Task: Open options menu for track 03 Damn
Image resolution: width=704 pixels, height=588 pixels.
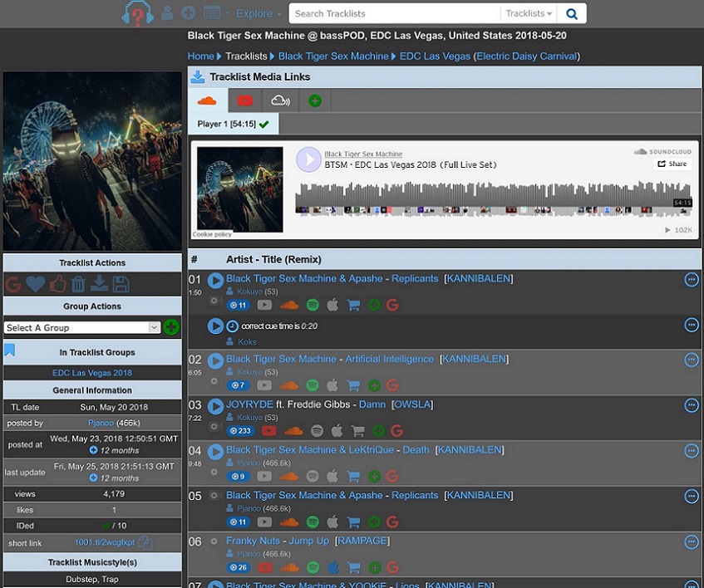Action: click(692, 405)
